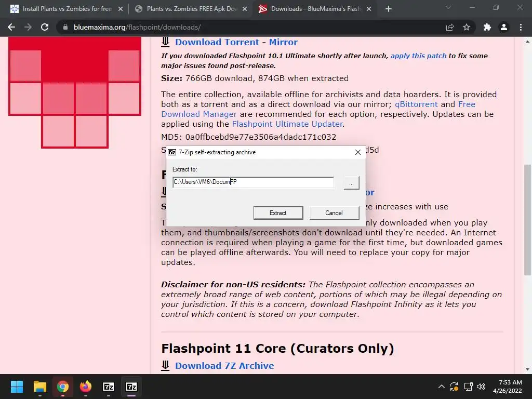This screenshot has width=532, height=399.
Task: Click the Flashpoint logo image
Action: [75, 92]
